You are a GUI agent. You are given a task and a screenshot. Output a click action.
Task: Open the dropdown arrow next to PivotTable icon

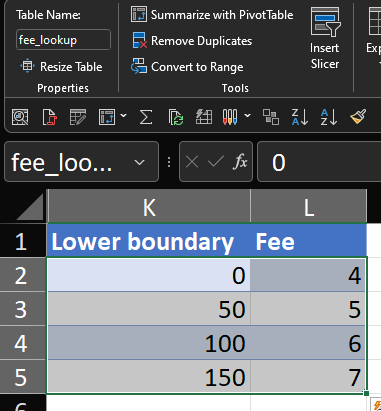pos(123,116)
